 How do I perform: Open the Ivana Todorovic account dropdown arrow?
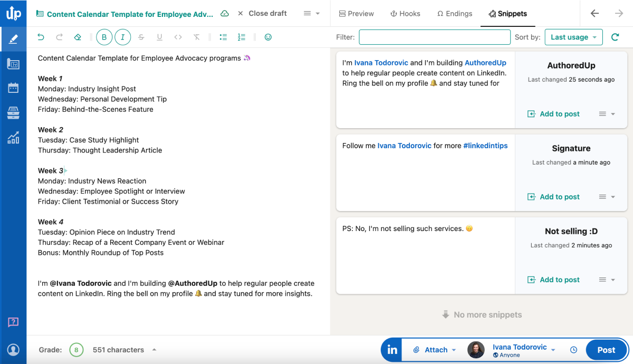click(553, 350)
